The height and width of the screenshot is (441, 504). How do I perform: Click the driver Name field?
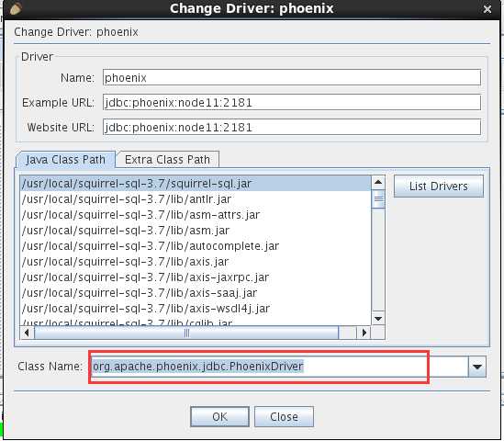[x=292, y=77]
